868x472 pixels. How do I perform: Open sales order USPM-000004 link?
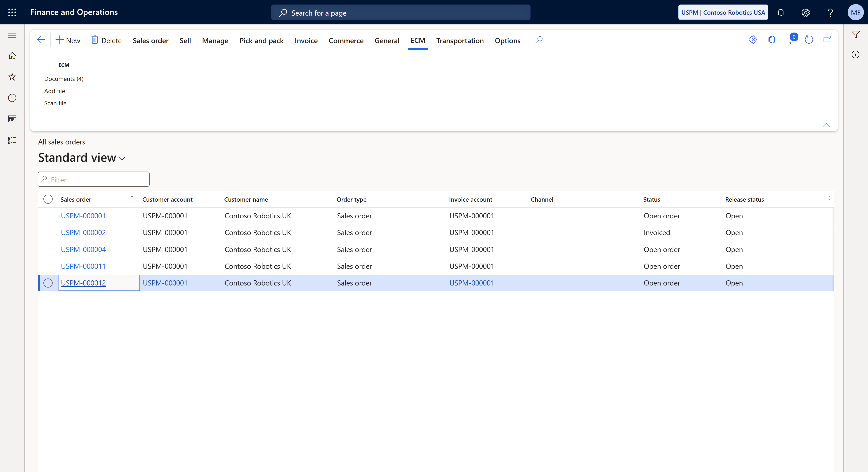[83, 249]
